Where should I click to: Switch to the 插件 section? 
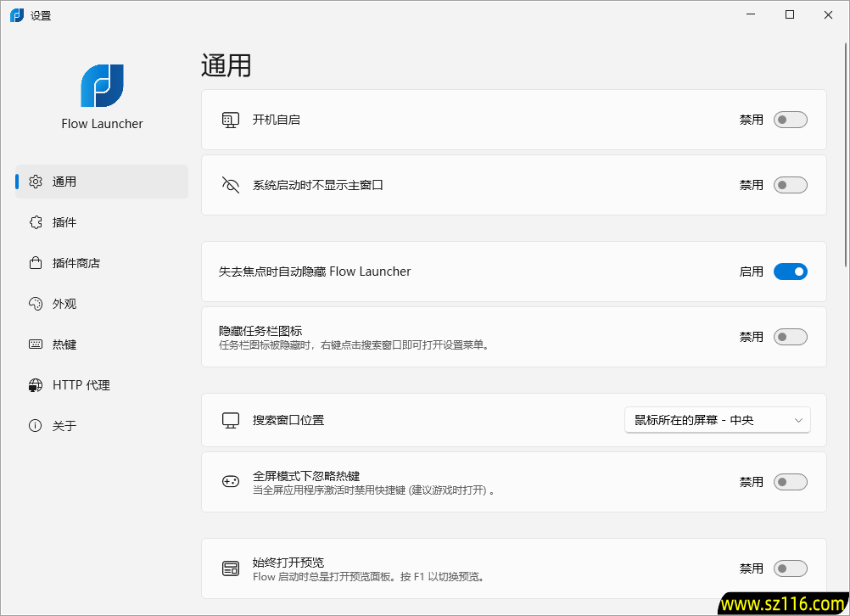pyautogui.click(x=64, y=221)
